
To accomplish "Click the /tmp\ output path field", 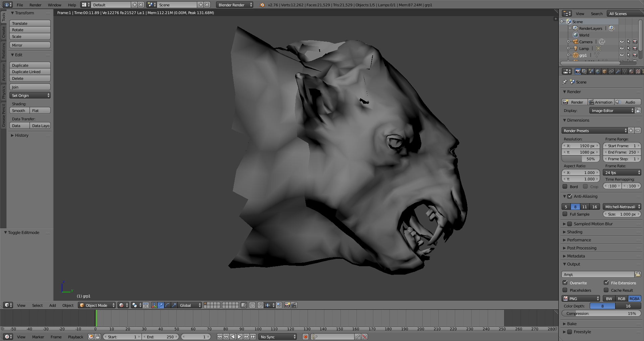I will (598, 274).
